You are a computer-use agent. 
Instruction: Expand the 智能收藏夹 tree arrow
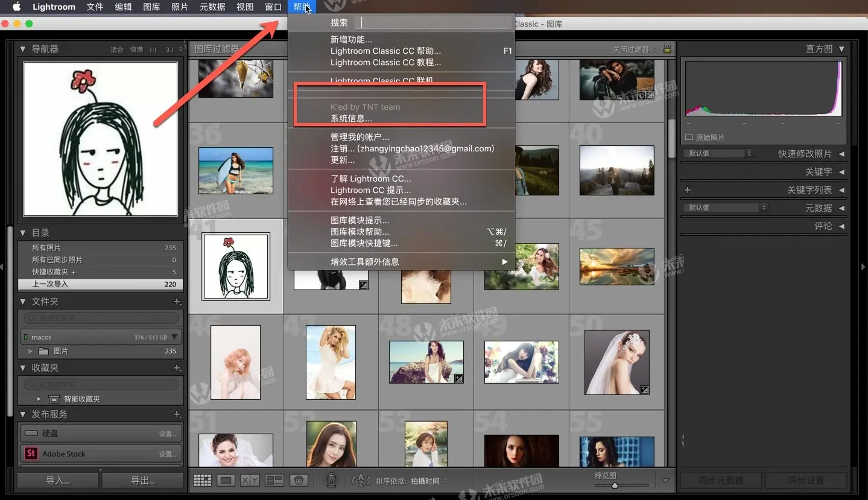[x=39, y=399]
